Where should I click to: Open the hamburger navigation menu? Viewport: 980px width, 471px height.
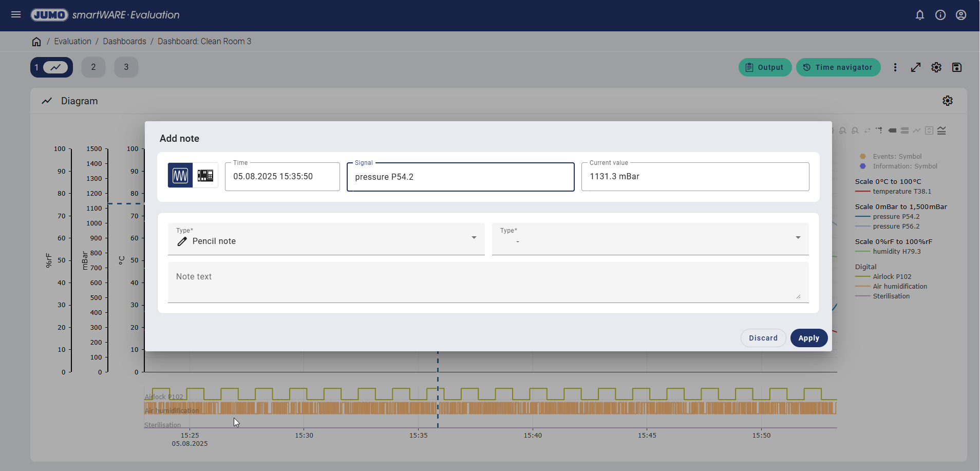coord(16,15)
